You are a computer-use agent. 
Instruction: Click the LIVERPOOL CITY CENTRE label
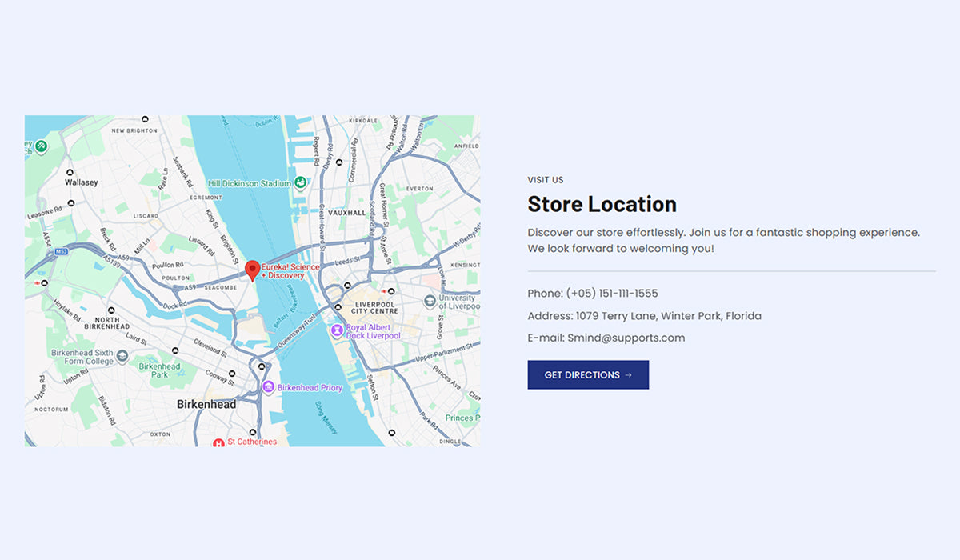[x=374, y=307]
